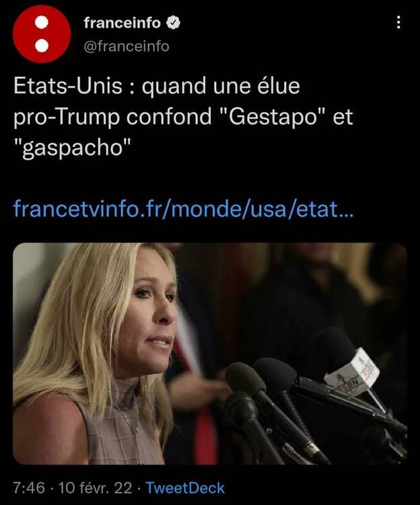Select the tweet text about Gestapo and gaspacho
Viewport: 420px width, 505px height.
coord(184,117)
